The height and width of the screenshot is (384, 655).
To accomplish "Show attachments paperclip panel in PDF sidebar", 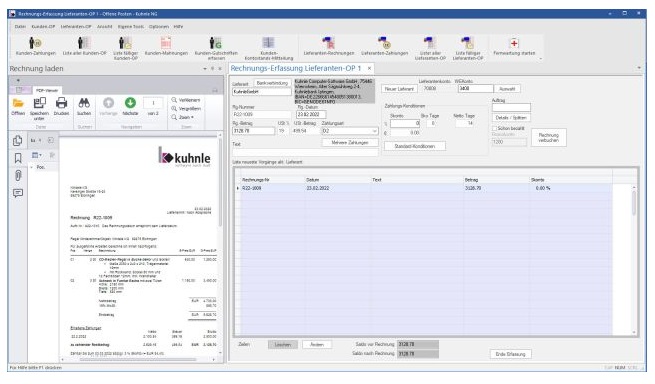I will pyautogui.click(x=18, y=175).
